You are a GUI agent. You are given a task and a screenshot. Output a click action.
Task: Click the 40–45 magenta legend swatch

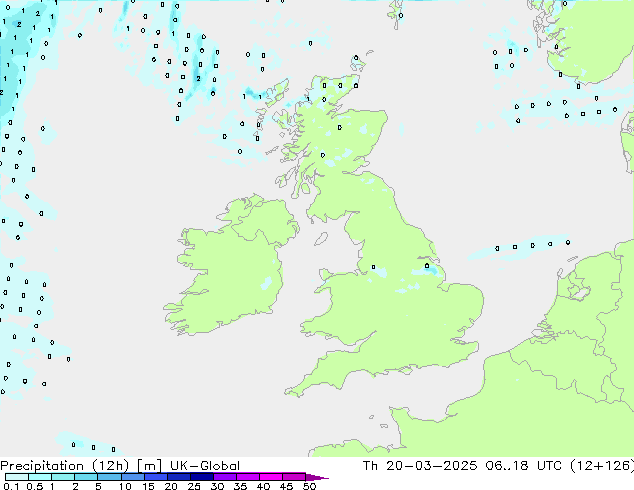coord(271,477)
